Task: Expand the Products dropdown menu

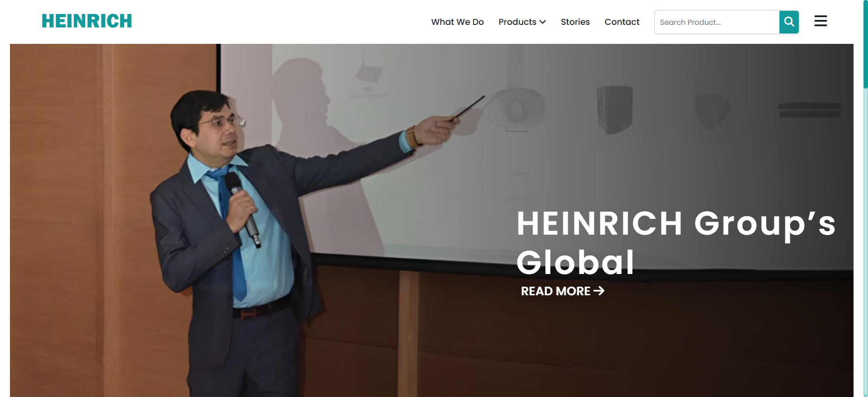Action: (x=522, y=22)
